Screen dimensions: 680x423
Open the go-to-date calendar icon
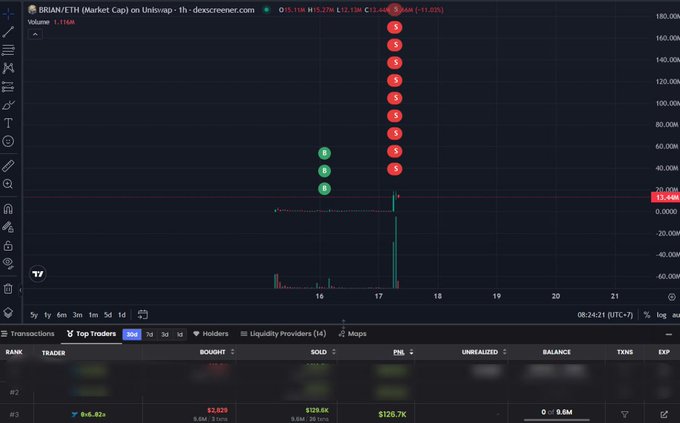(143, 314)
